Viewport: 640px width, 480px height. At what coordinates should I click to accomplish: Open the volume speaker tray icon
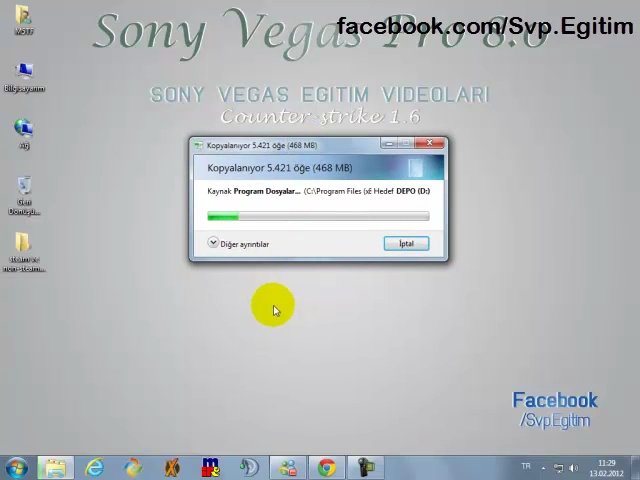tap(573, 468)
